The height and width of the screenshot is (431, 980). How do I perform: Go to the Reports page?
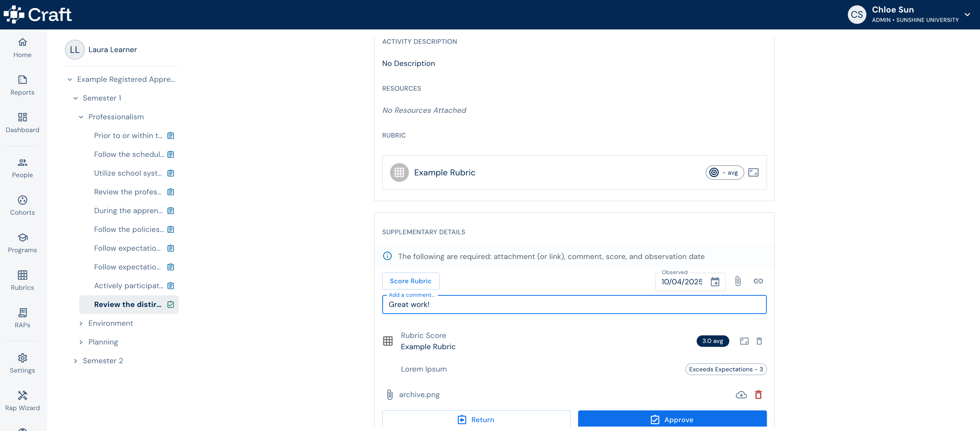point(22,85)
